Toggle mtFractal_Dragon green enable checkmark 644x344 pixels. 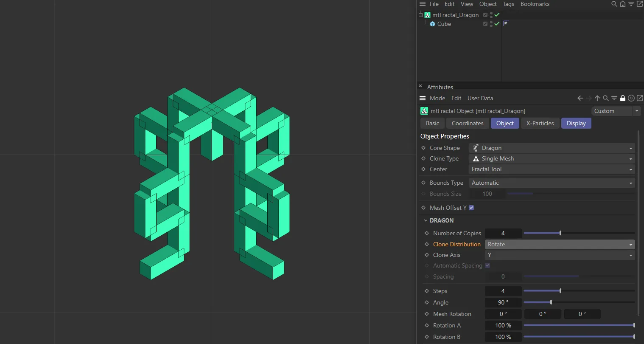[497, 15]
